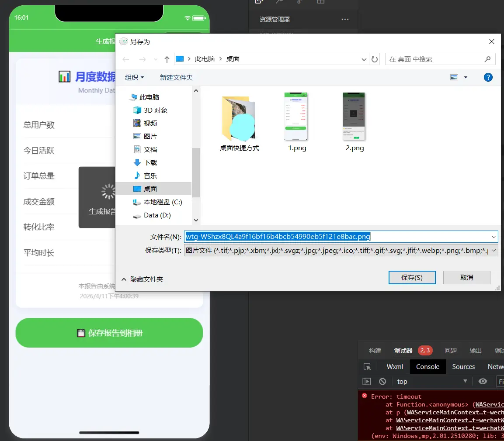Toggle the console sidebar panel icon
The image size is (504, 441).
[367, 381]
